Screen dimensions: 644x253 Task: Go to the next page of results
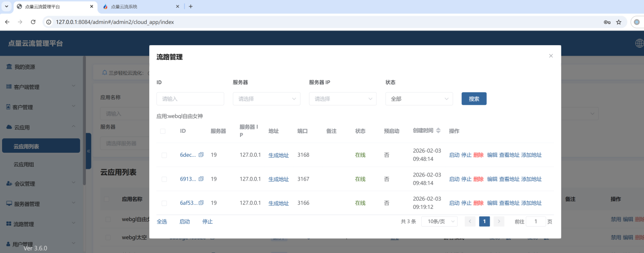[x=499, y=222]
